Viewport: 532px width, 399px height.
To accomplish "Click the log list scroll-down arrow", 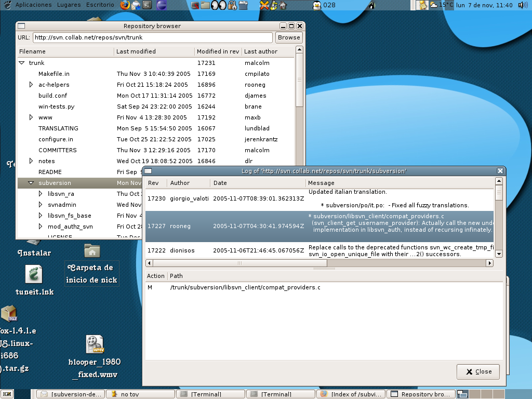I will click(x=499, y=254).
